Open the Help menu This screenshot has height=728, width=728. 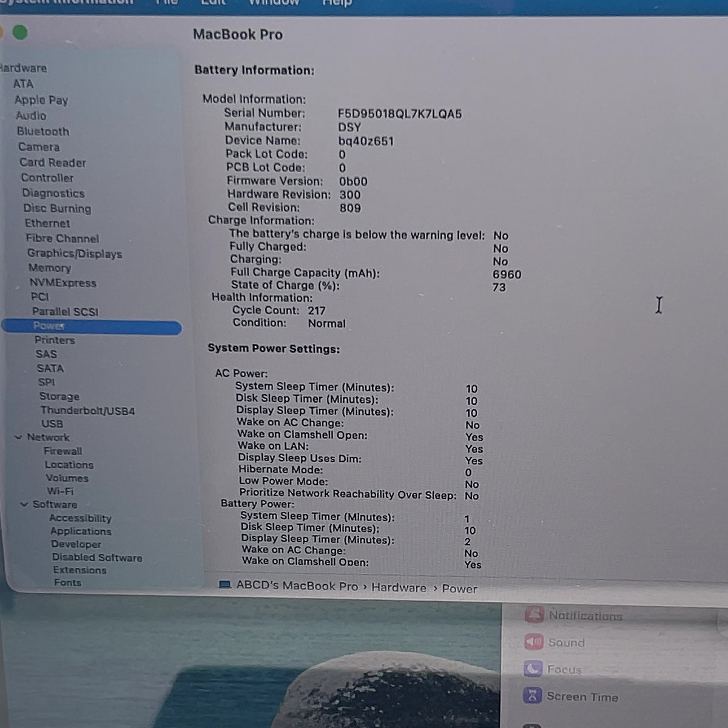pos(337,2)
